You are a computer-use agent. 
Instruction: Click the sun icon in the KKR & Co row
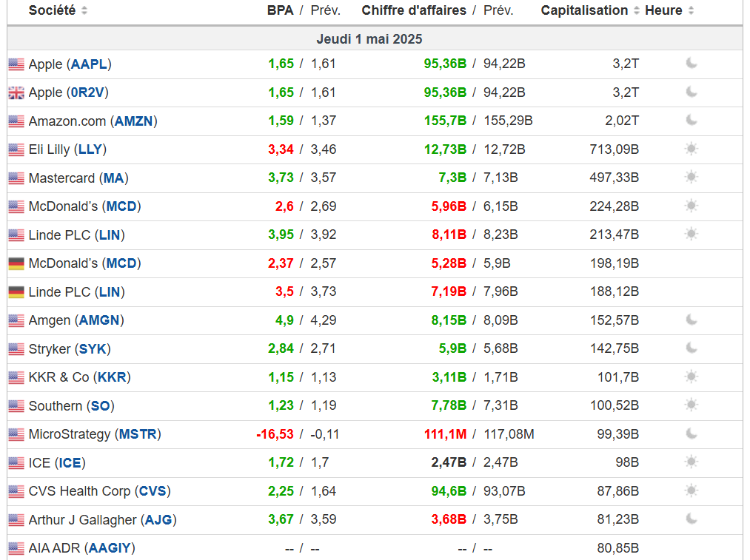(692, 377)
